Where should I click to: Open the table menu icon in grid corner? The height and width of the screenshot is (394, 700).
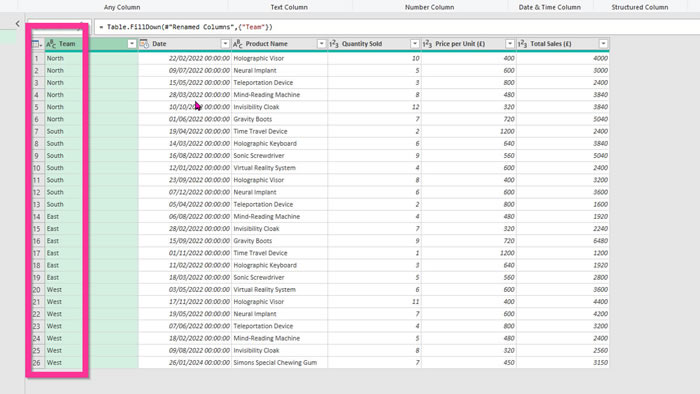tap(37, 44)
